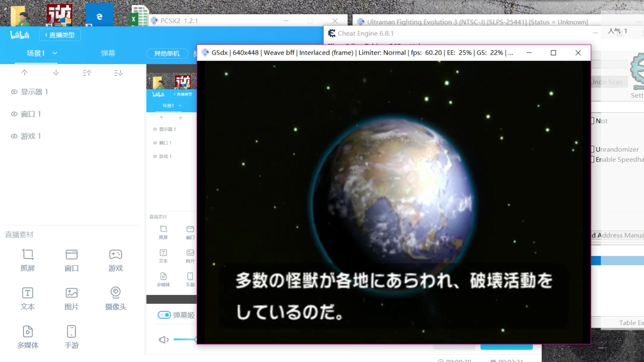
Task: Move selected source to bottom
Action: [118, 73]
